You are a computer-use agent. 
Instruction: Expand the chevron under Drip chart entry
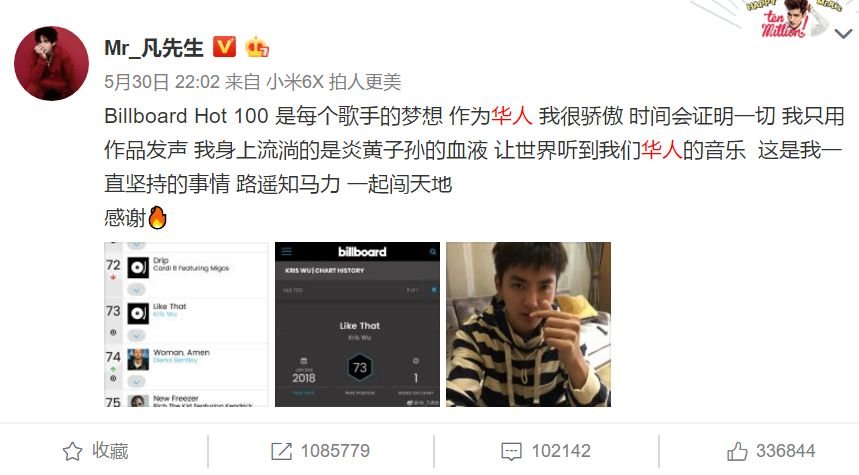136,289
